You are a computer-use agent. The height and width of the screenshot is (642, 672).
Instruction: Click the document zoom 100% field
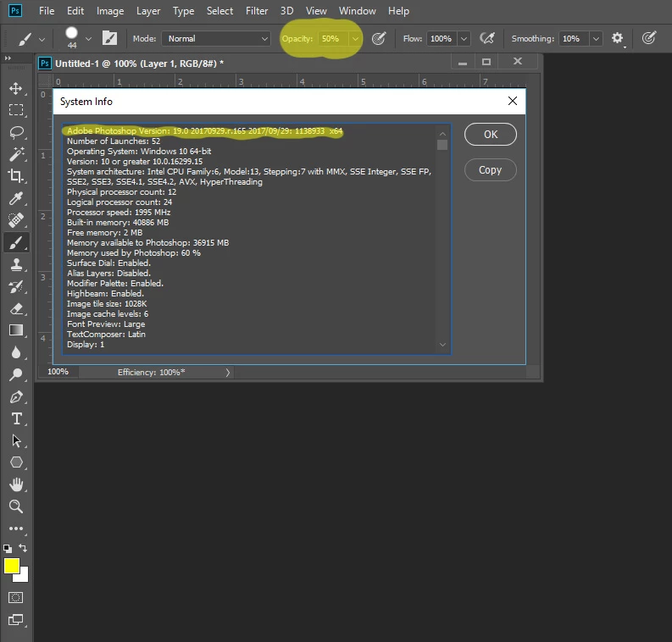coord(58,372)
